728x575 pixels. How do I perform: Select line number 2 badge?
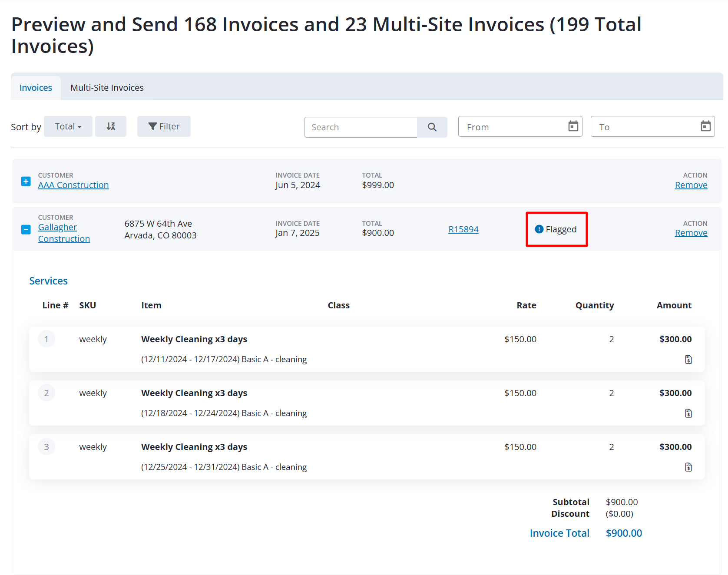[46, 393]
